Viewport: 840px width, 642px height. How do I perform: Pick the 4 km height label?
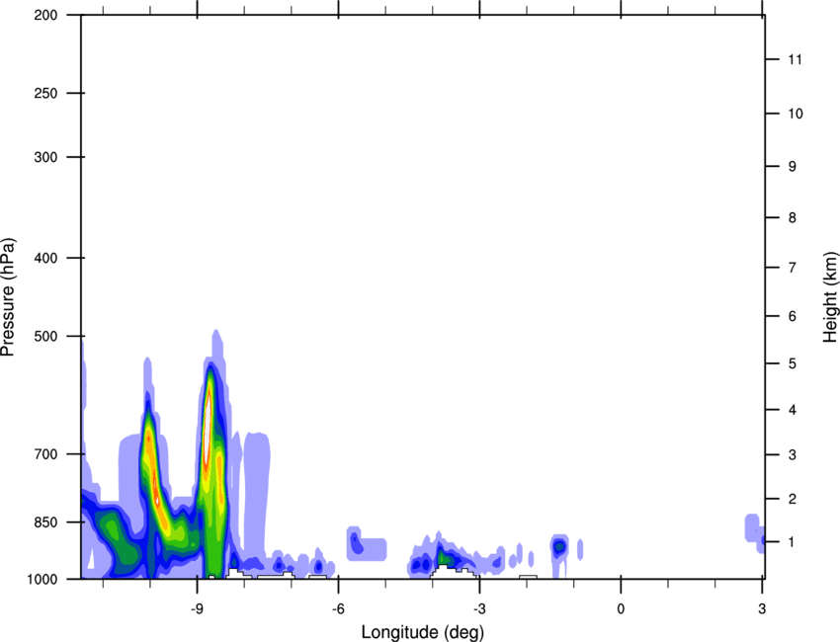(x=792, y=410)
